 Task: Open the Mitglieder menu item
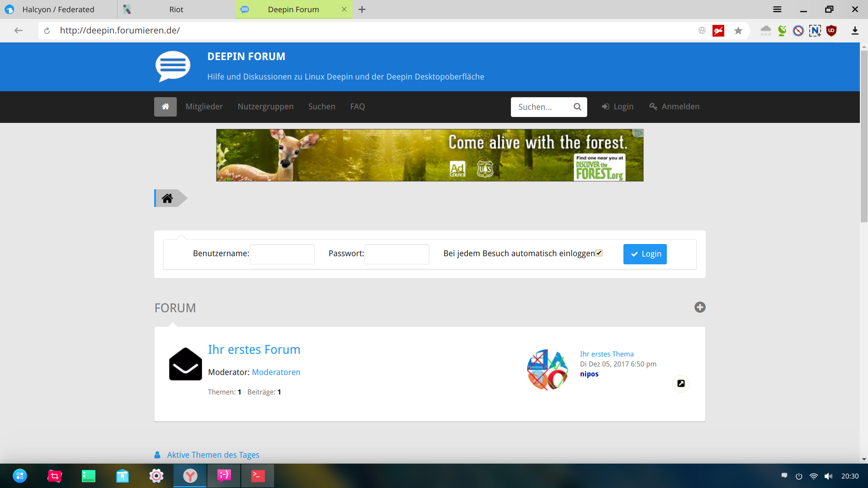point(204,107)
